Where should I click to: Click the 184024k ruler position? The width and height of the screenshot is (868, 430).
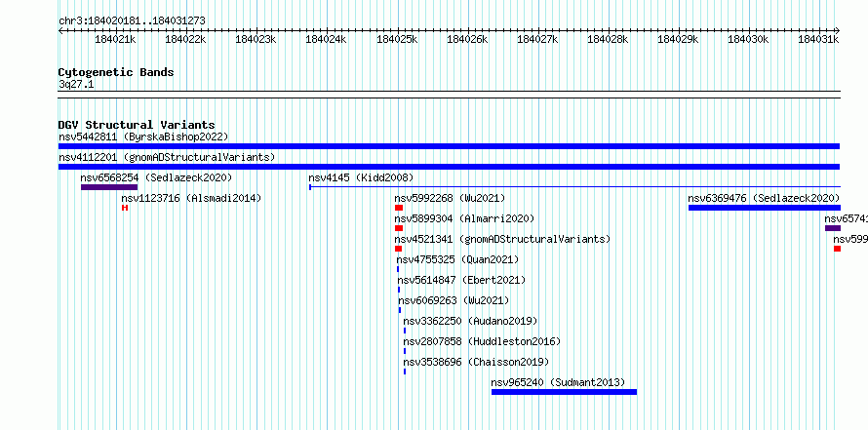tap(326, 39)
